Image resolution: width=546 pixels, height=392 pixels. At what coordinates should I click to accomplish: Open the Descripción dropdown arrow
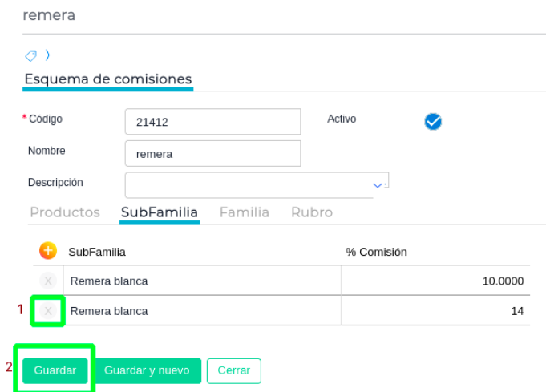(378, 185)
